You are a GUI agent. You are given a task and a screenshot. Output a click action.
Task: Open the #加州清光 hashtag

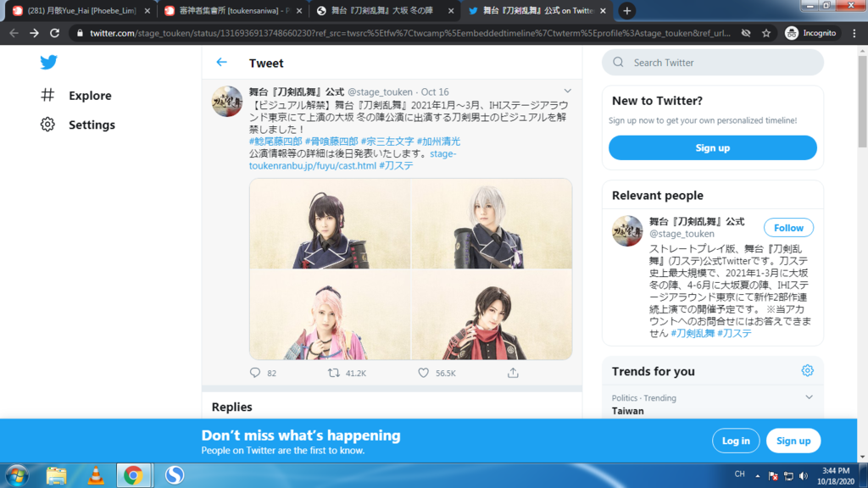[438, 141]
